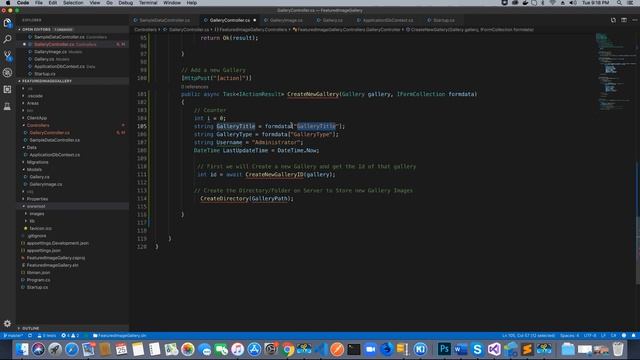640x360 pixels.
Task: Open the Test flask view in the activity bar
Action: pos(7,106)
